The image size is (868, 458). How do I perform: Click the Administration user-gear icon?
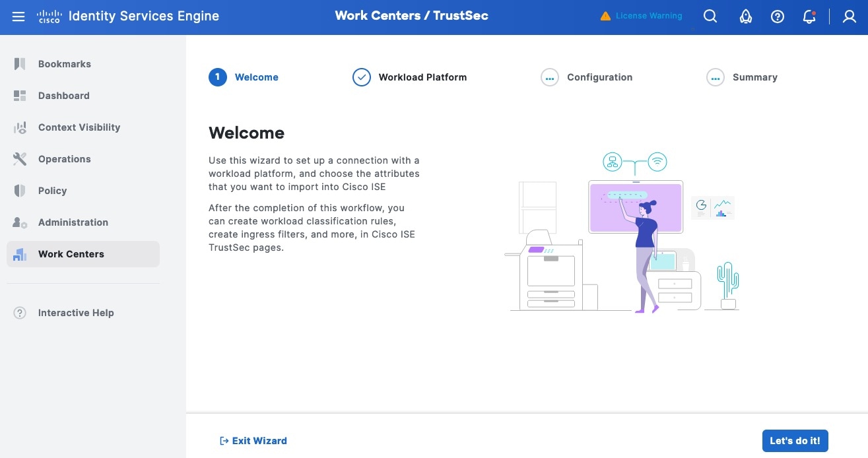20,222
